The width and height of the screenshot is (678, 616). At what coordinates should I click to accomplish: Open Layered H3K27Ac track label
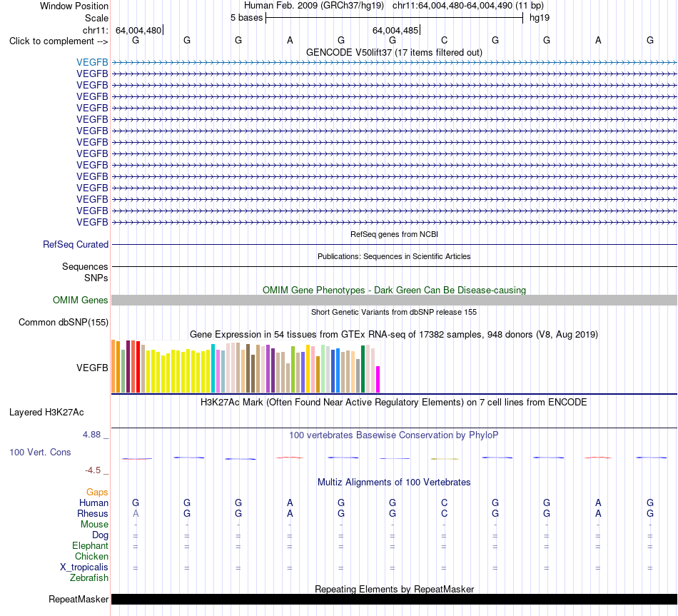coord(46,413)
